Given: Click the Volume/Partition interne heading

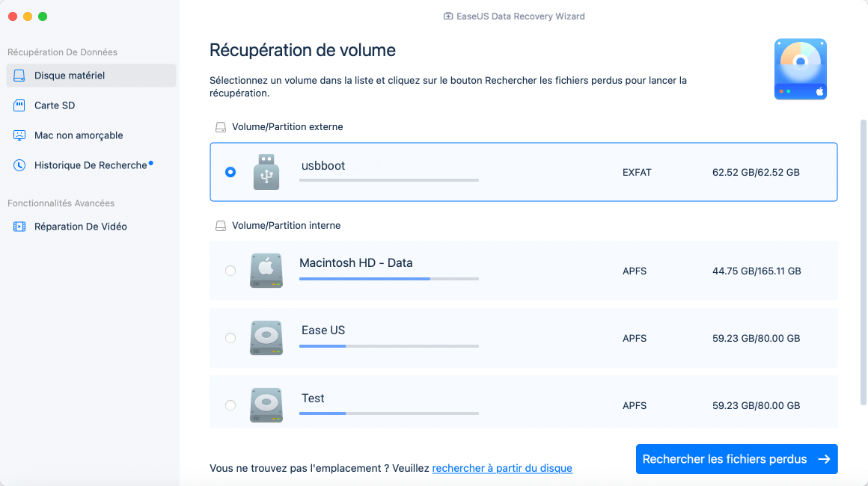Looking at the screenshot, I should pos(286,225).
